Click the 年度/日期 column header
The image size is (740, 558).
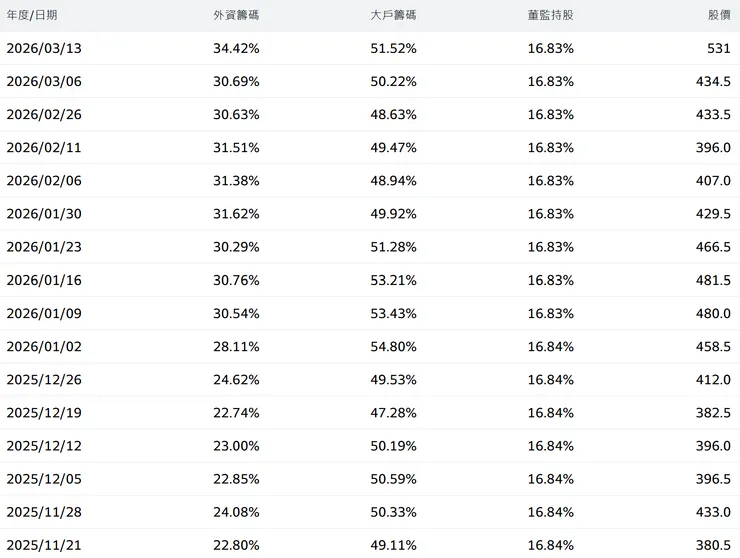pos(31,16)
